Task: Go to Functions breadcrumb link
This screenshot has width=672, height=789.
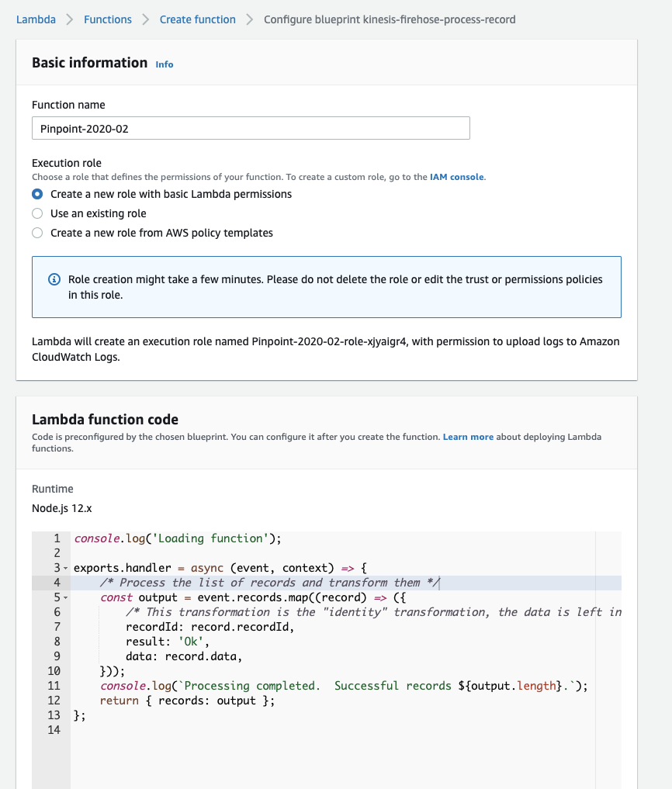Action: click(108, 19)
